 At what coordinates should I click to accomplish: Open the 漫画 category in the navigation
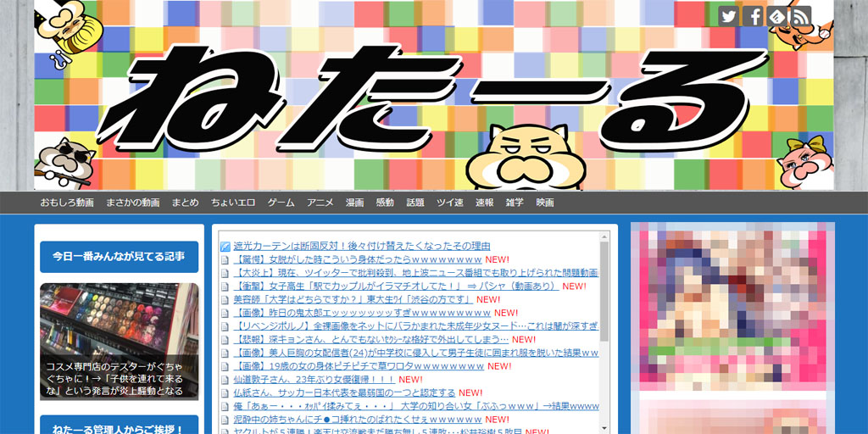(x=354, y=203)
